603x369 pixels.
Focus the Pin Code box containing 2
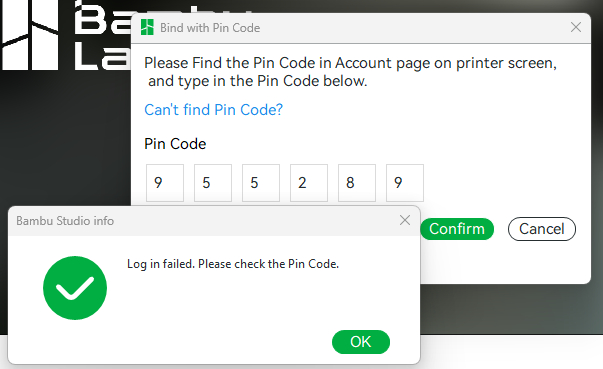[x=309, y=183]
